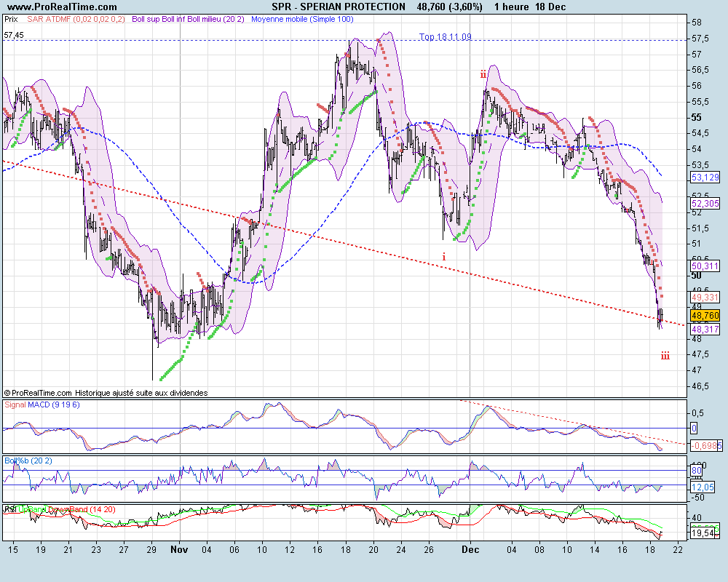Click the '18 Dec' date in header
This screenshot has width=728, height=582.
click(550, 7)
